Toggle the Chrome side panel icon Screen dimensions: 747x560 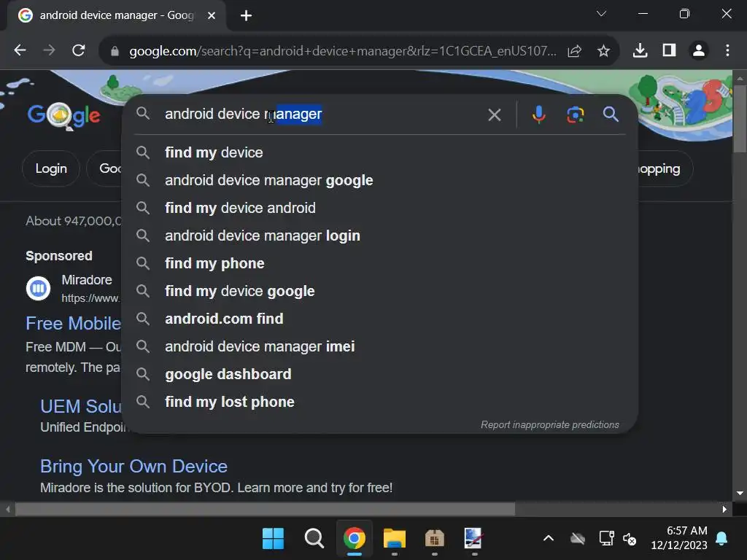[670, 50]
